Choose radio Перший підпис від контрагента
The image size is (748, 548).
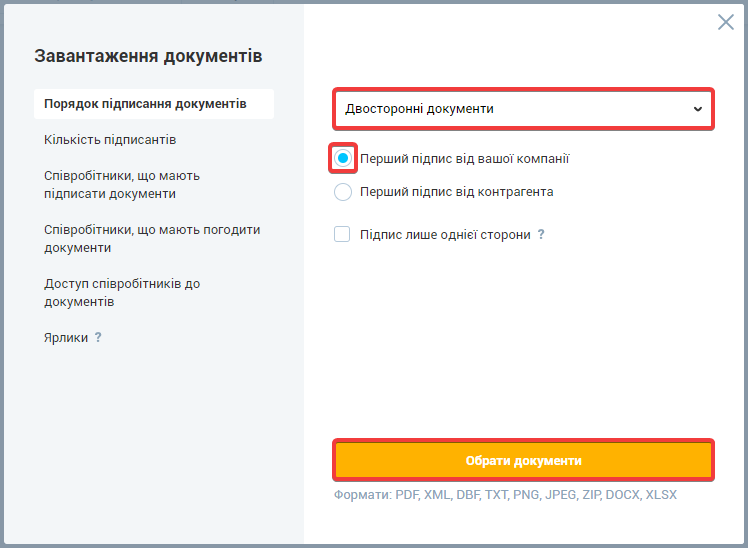coord(343,192)
